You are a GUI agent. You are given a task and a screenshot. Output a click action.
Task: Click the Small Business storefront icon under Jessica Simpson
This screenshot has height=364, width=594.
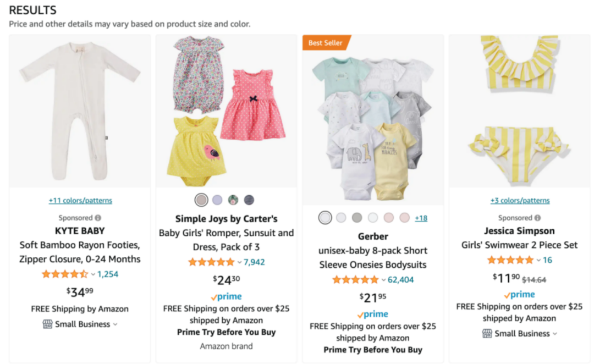[x=487, y=334]
